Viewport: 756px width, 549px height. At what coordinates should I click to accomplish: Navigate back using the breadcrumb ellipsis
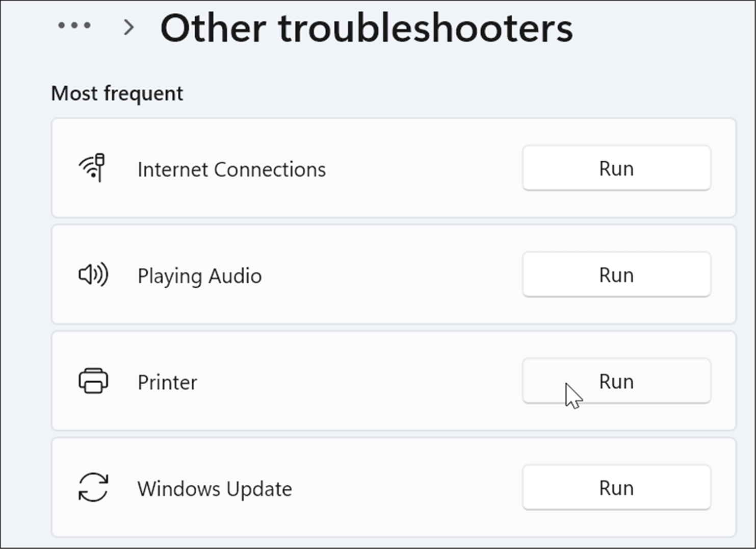tap(74, 26)
